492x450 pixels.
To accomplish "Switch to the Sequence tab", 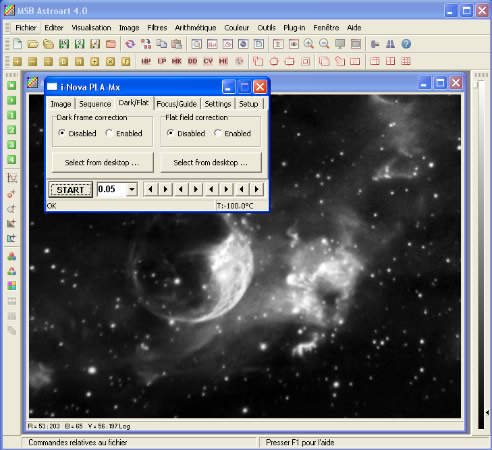I will point(95,104).
